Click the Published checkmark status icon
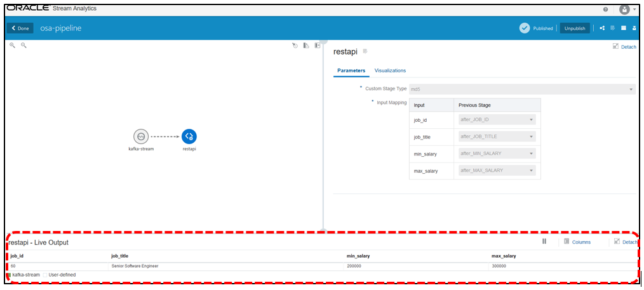644x290 pixels. [x=525, y=28]
